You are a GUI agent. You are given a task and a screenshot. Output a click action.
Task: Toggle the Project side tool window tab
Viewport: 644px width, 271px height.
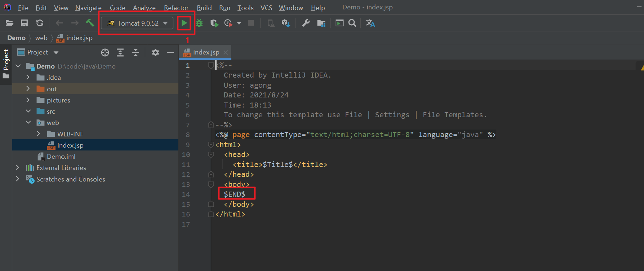pos(6,65)
